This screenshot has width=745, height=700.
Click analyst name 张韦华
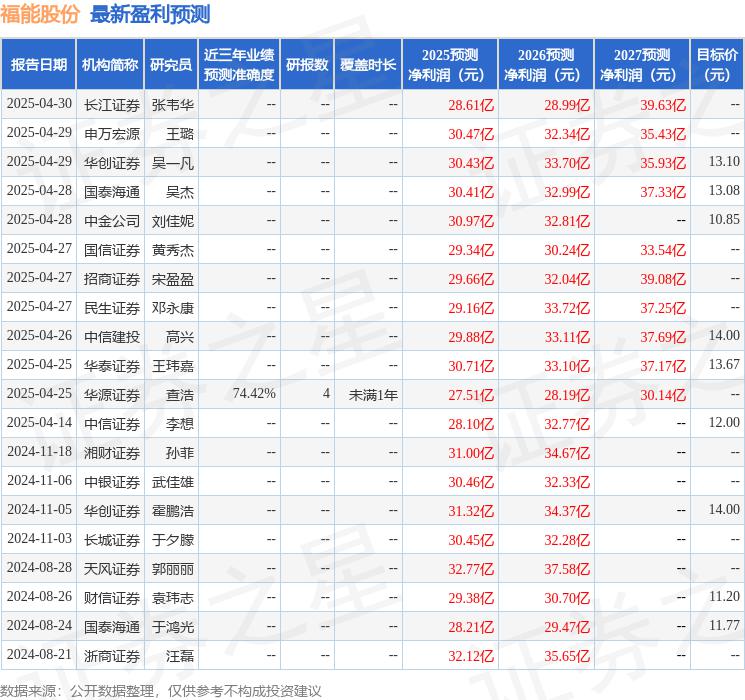[x=172, y=105]
